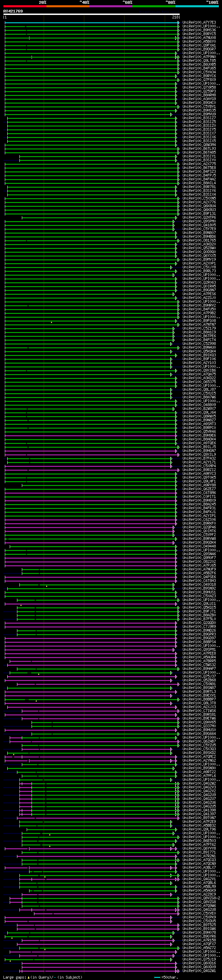
Task: Select the UniRef100_B8ARH8 label
Action: (199, 95)
